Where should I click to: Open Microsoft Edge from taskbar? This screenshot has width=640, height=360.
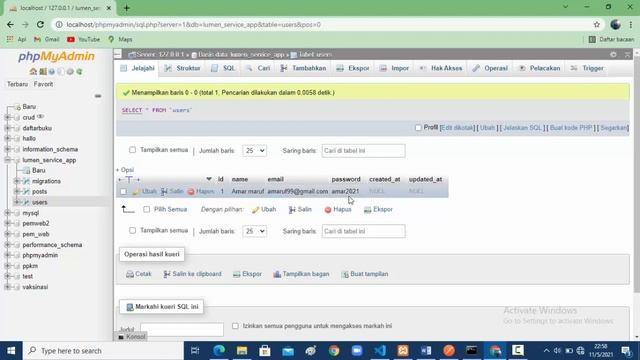click(219, 350)
